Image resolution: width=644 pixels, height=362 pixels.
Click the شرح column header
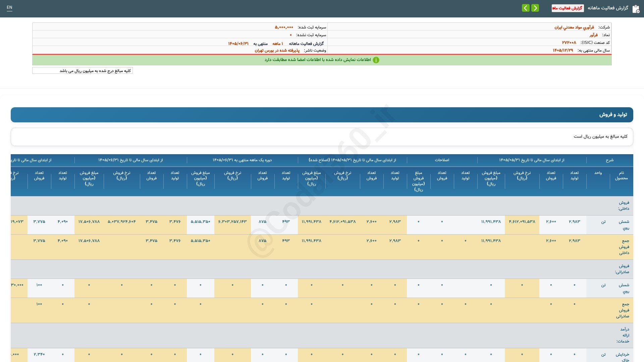tap(609, 160)
